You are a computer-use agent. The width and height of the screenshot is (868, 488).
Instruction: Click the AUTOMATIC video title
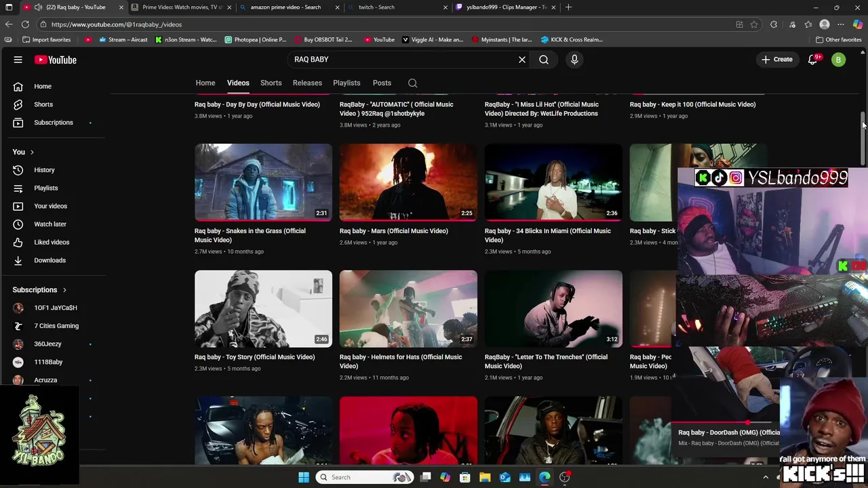tap(397, 109)
